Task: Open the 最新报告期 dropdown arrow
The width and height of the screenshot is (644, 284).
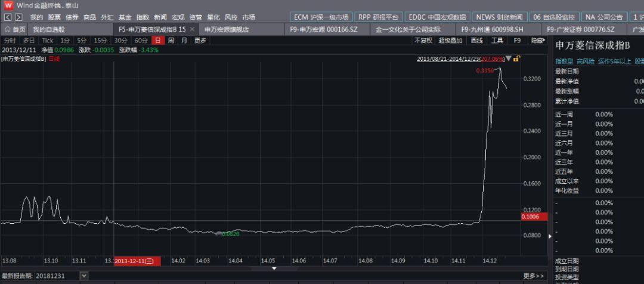Action: (x=84, y=276)
